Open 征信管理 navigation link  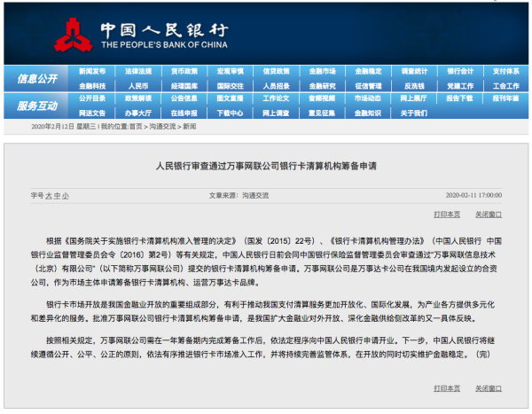click(x=368, y=86)
